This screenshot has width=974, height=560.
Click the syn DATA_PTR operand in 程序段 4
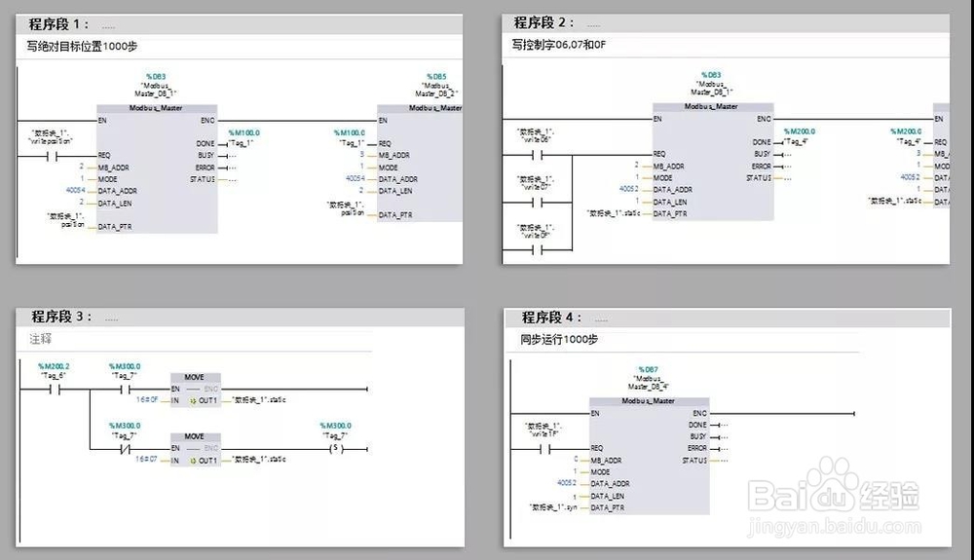pyautogui.click(x=553, y=507)
